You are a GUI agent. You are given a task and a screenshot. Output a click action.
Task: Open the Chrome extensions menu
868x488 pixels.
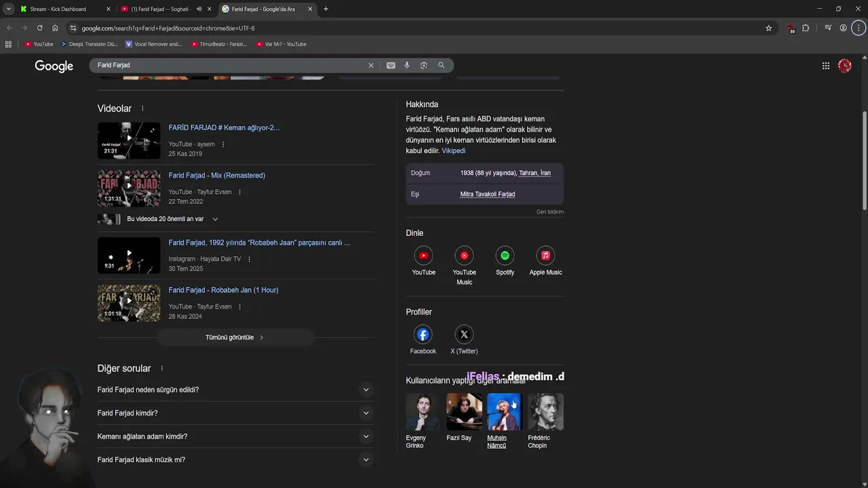806,28
